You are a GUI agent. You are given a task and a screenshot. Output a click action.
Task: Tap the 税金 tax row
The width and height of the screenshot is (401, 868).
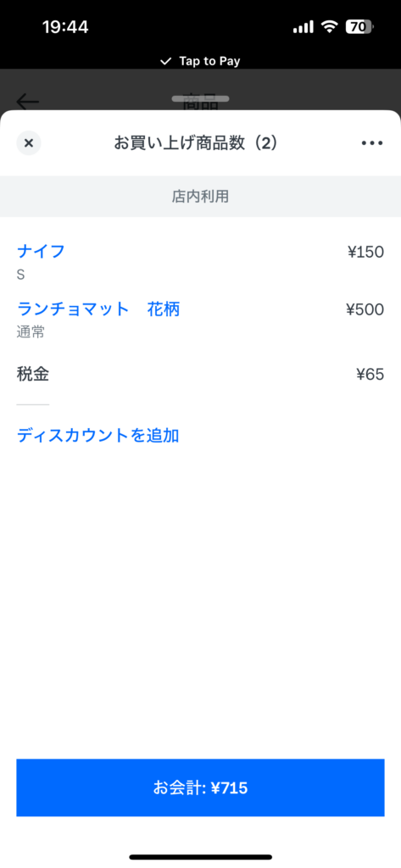pyautogui.click(x=200, y=375)
